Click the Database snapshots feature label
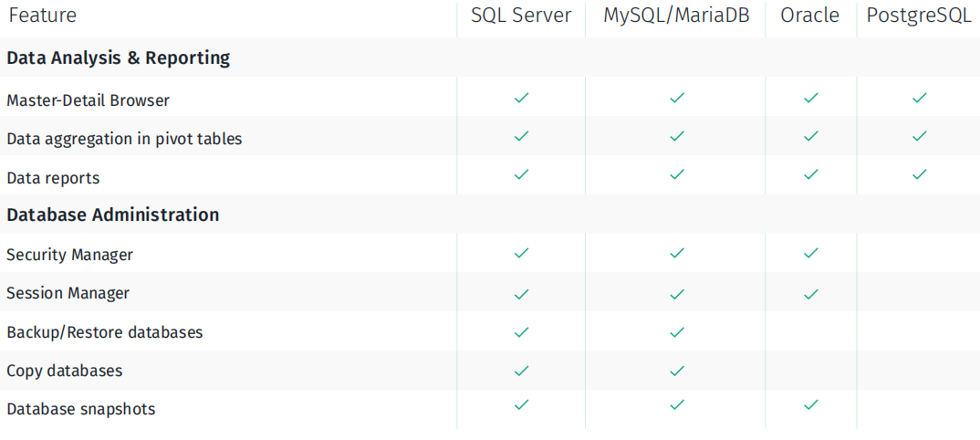The height and width of the screenshot is (440, 980). click(x=81, y=409)
